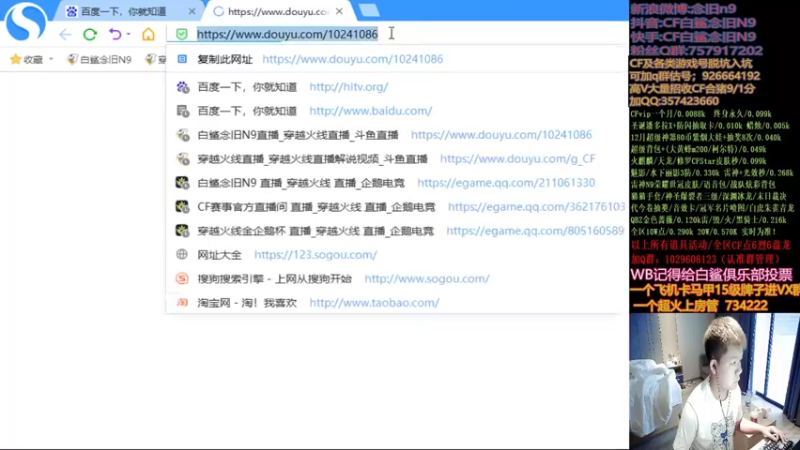Open a new tab button

(x=369, y=11)
